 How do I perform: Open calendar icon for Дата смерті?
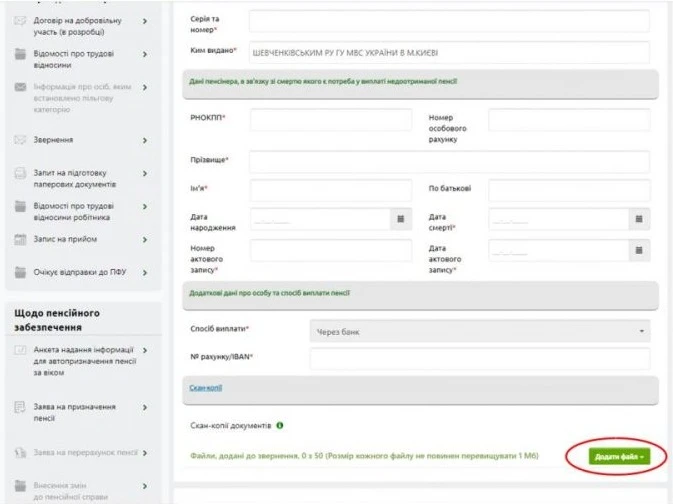pos(638,219)
